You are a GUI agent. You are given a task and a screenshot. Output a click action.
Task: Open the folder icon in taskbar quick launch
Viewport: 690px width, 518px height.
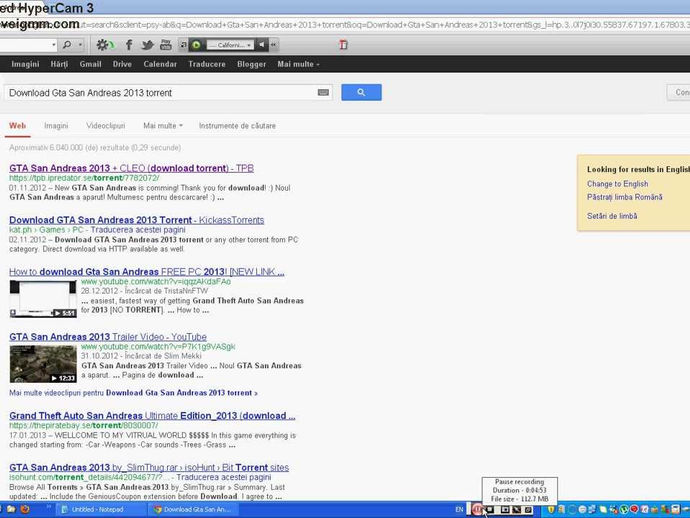point(11,509)
